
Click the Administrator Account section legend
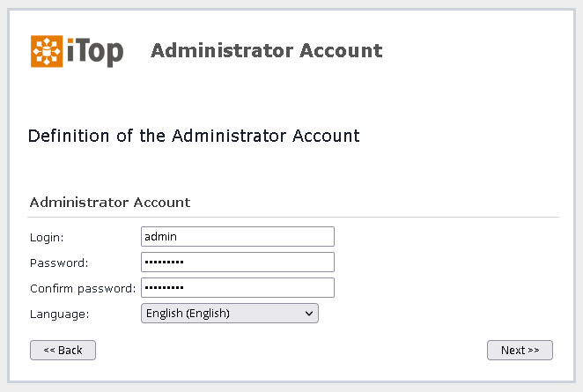pos(110,203)
